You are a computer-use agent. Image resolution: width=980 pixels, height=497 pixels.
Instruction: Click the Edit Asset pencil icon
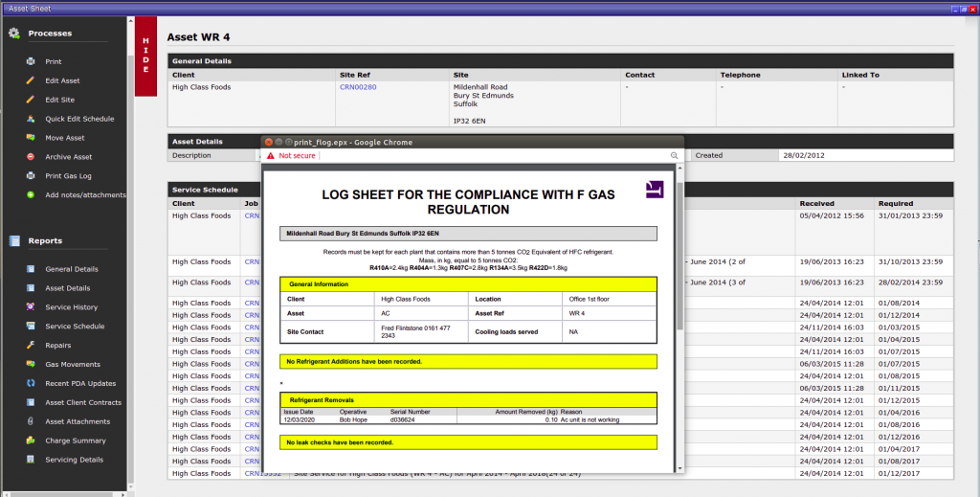coord(31,80)
